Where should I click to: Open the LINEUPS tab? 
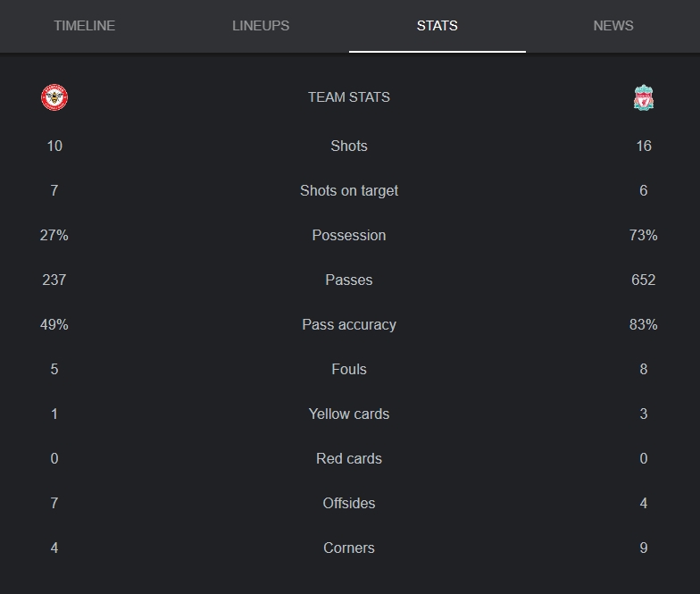(x=261, y=26)
